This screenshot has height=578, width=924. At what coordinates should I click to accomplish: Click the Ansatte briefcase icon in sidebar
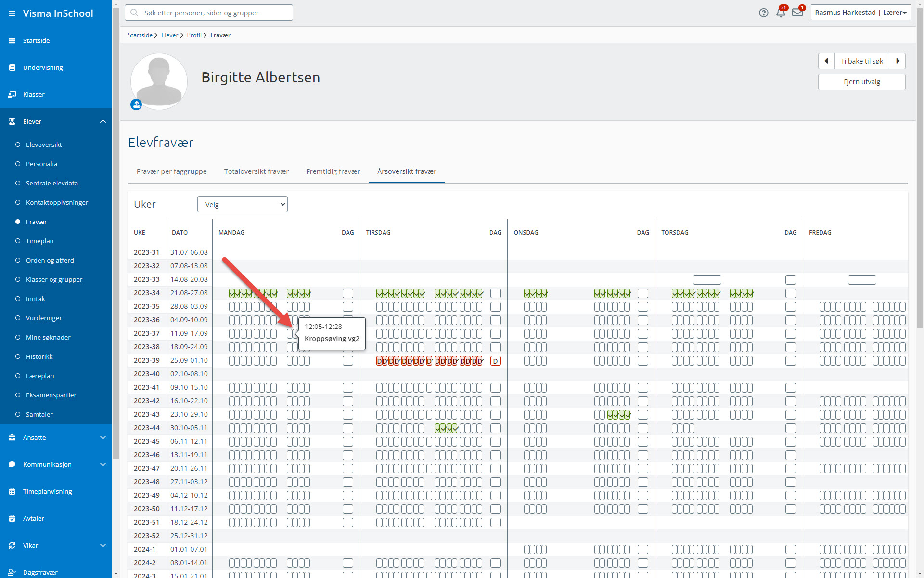click(x=12, y=437)
